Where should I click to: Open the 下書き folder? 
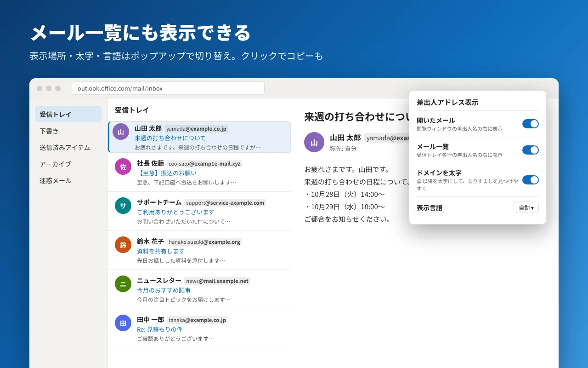point(68,131)
